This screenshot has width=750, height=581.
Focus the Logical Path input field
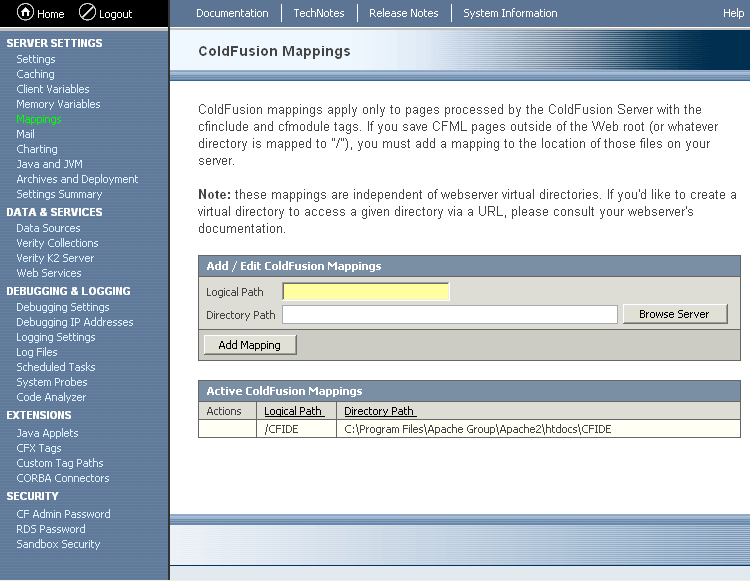(366, 292)
